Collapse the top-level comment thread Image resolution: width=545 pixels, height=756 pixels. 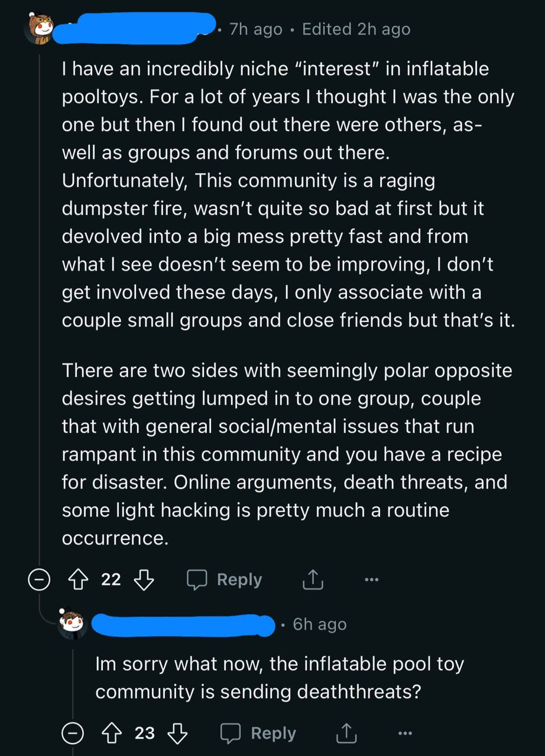(x=39, y=580)
